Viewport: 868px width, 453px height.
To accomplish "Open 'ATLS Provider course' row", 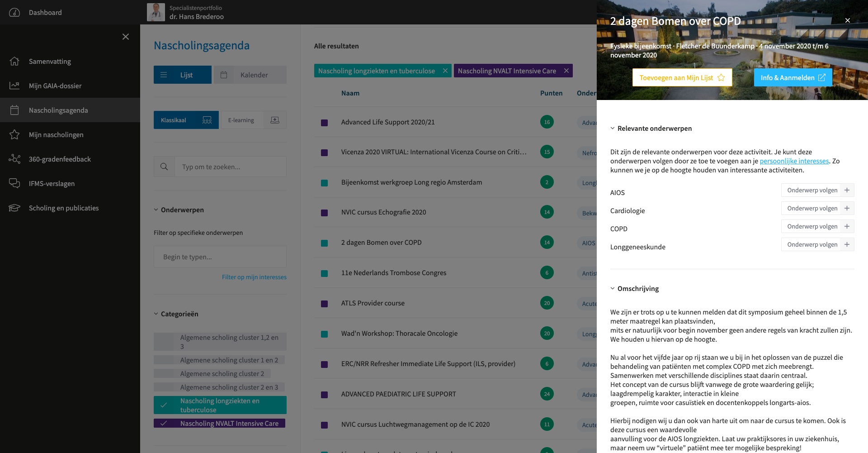I will tap(373, 303).
